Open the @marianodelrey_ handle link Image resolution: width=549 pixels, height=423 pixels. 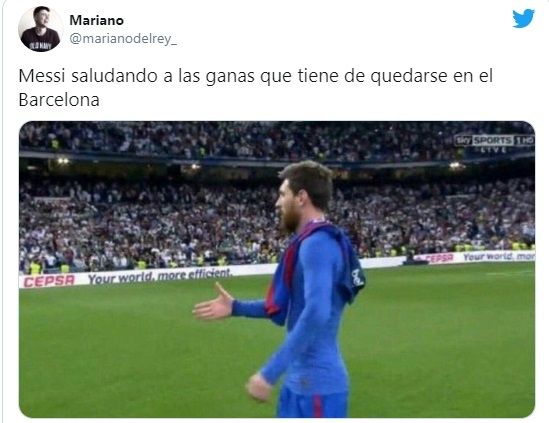point(123,39)
